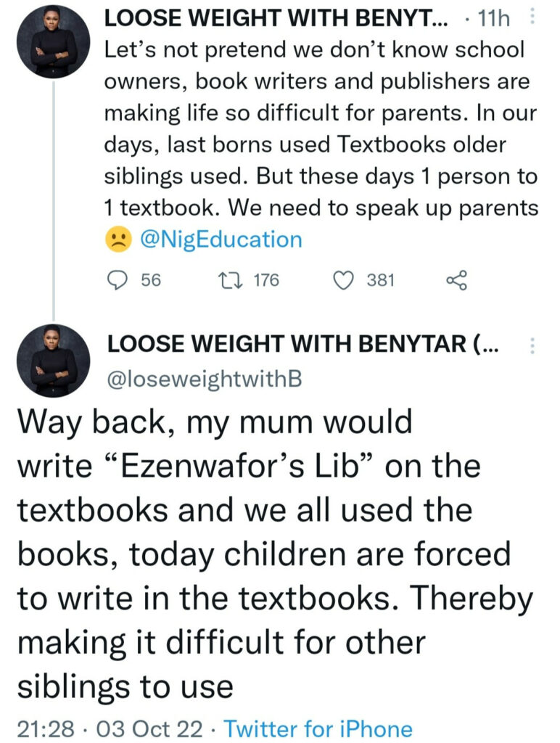Open the @NigEducation mention link
This screenshot has height=743, width=560.
(221, 240)
